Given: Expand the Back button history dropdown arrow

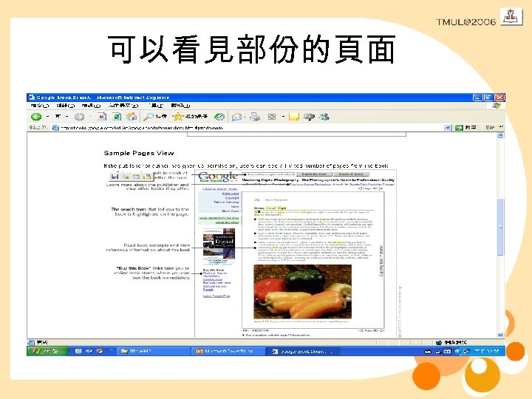Looking at the screenshot, I should [47, 117].
